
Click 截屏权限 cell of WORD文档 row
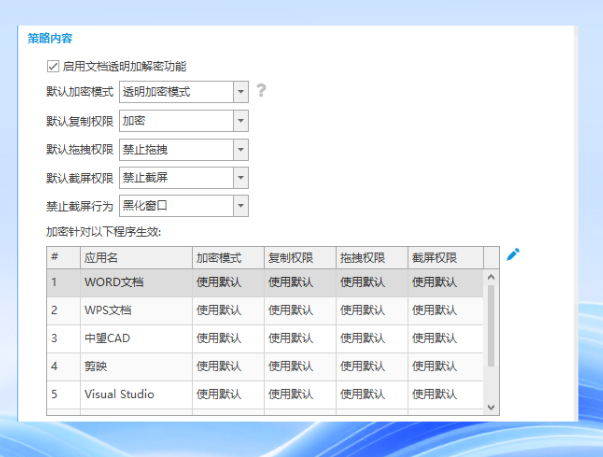[x=446, y=282]
